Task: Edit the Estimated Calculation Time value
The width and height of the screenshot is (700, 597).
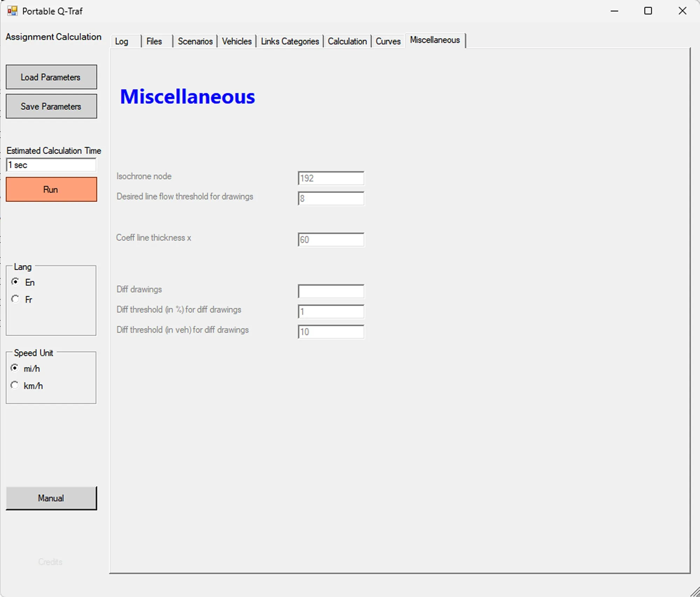Action: 51,165
